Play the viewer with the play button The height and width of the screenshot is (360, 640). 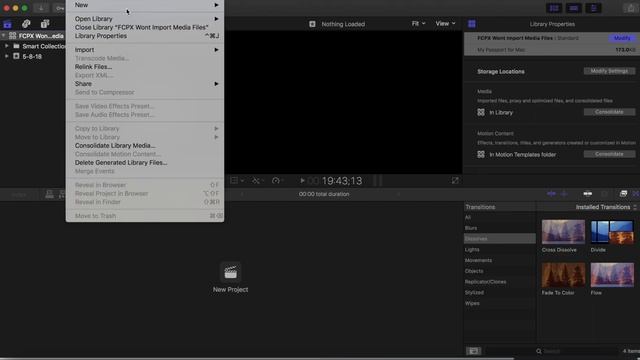click(x=302, y=180)
